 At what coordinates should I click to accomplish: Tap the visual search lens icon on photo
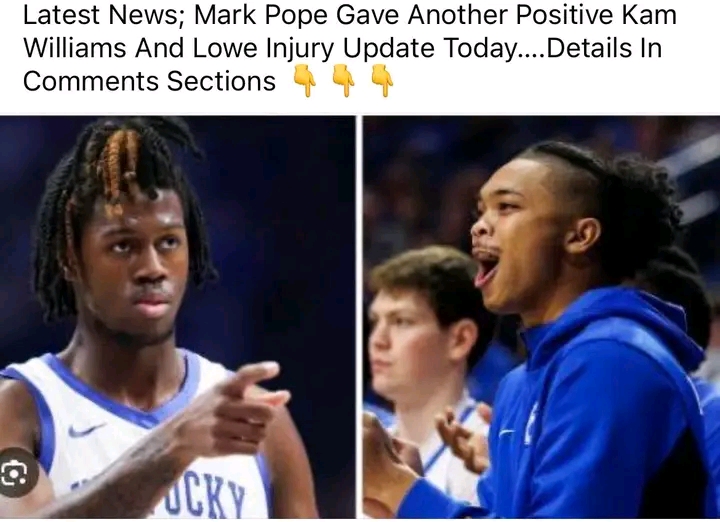click(x=14, y=473)
